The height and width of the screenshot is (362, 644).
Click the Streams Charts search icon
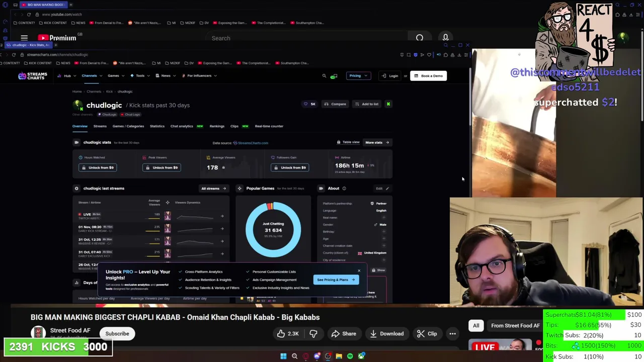coord(324,76)
